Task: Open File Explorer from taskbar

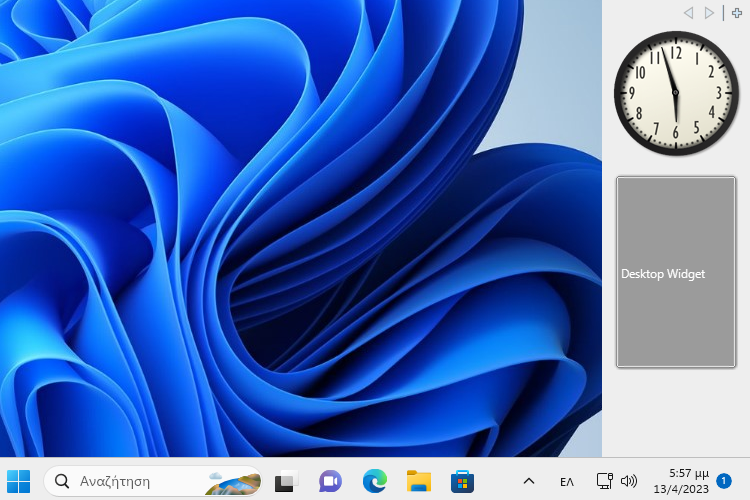Action: click(x=419, y=481)
